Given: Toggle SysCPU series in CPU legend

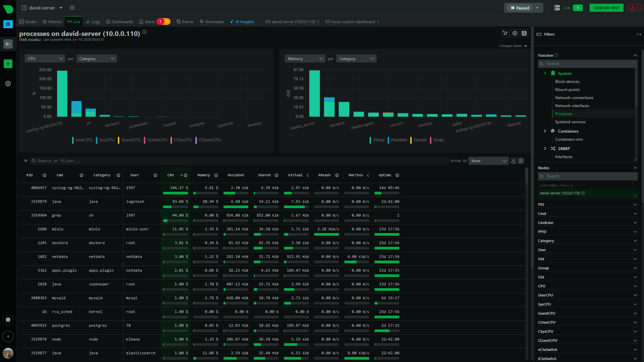Looking at the screenshot, I should pos(106,140).
